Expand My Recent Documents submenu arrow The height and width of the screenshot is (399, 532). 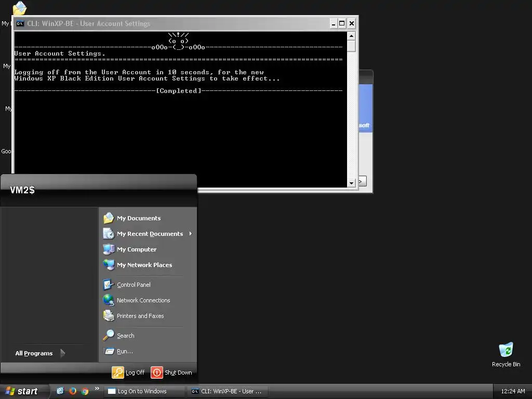(191, 234)
